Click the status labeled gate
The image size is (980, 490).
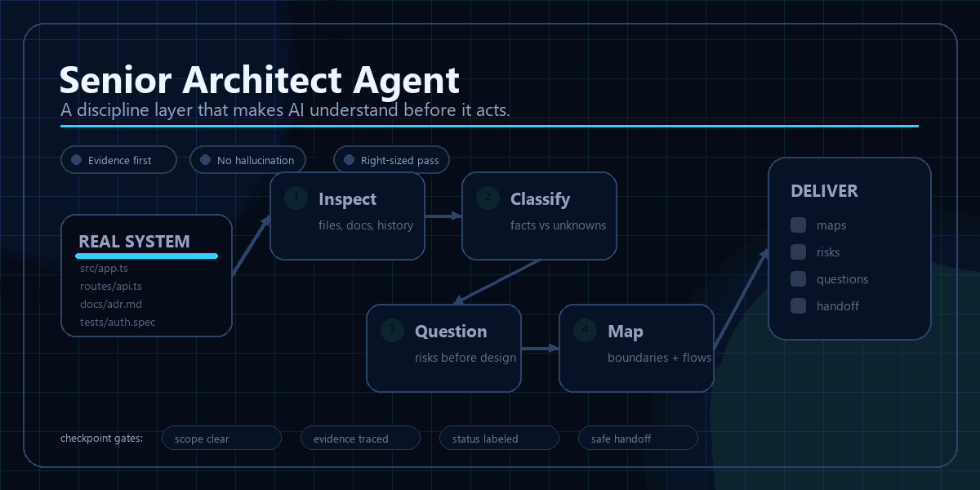point(499,439)
